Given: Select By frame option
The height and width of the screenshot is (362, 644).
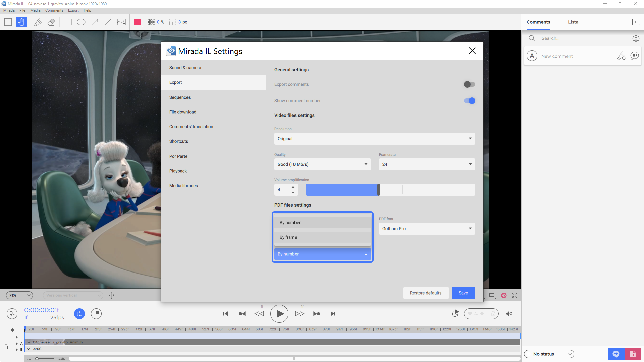Looking at the screenshot, I should (x=323, y=237).
